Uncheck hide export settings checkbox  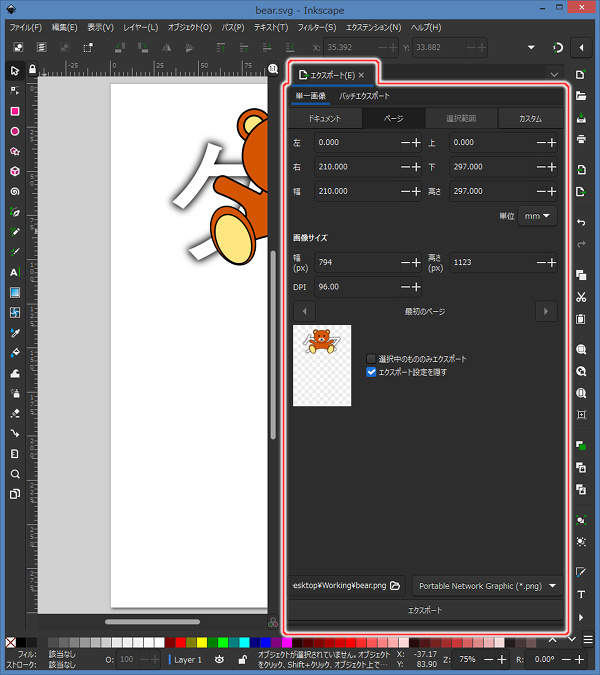coord(371,372)
